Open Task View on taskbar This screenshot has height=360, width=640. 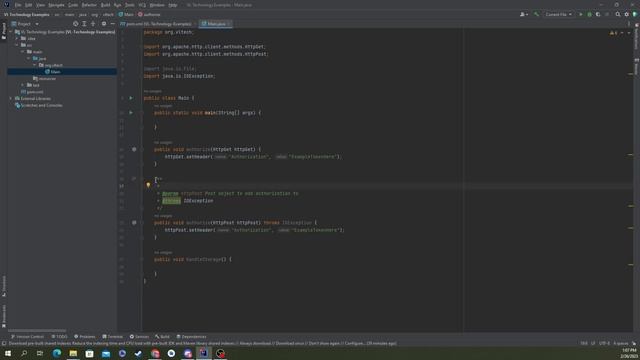click(40, 353)
